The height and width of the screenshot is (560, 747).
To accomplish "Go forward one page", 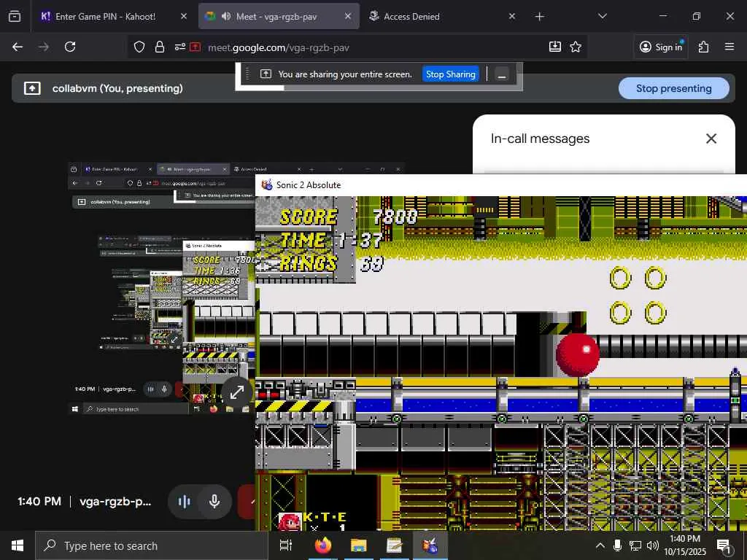I will coord(44,47).
